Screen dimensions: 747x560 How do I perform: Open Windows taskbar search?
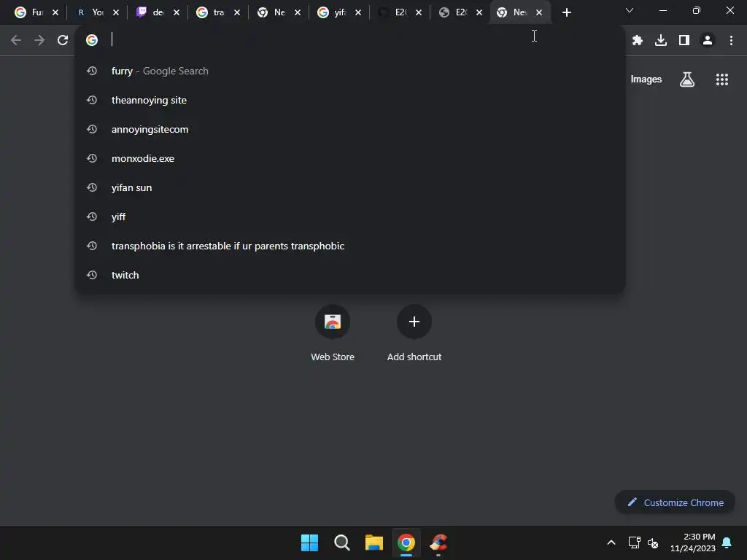[x=341, y=542]
